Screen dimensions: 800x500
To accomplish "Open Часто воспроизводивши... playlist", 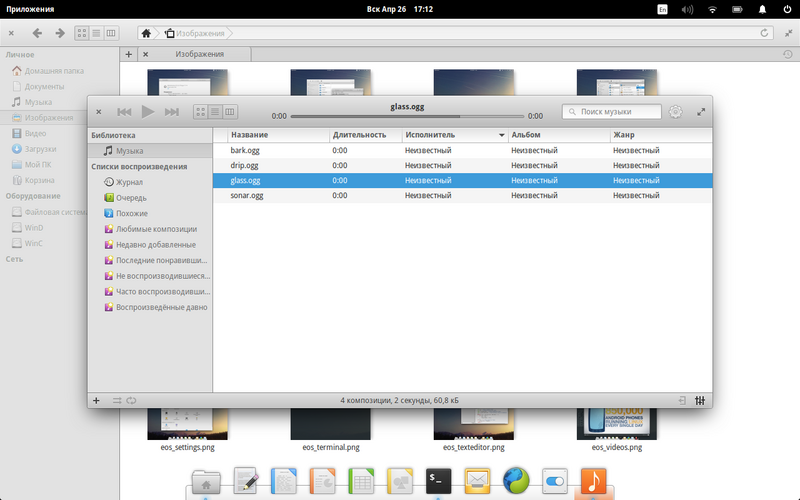I will (x=150, y=292).
